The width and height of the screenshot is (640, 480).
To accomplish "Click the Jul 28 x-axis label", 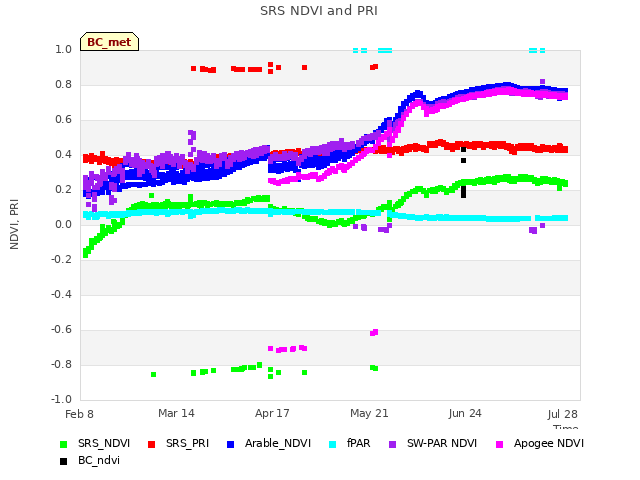I will [562, 414].
